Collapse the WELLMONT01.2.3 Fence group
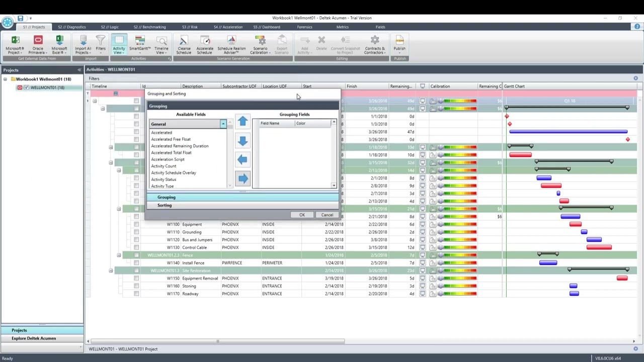 pyautogui.click(x=119, y=255)
